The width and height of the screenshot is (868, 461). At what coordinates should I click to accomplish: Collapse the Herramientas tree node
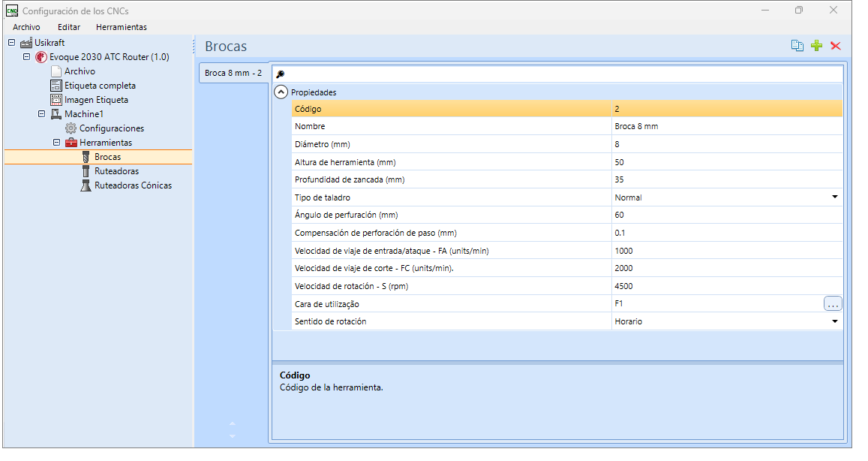click(x=56, y=143)
